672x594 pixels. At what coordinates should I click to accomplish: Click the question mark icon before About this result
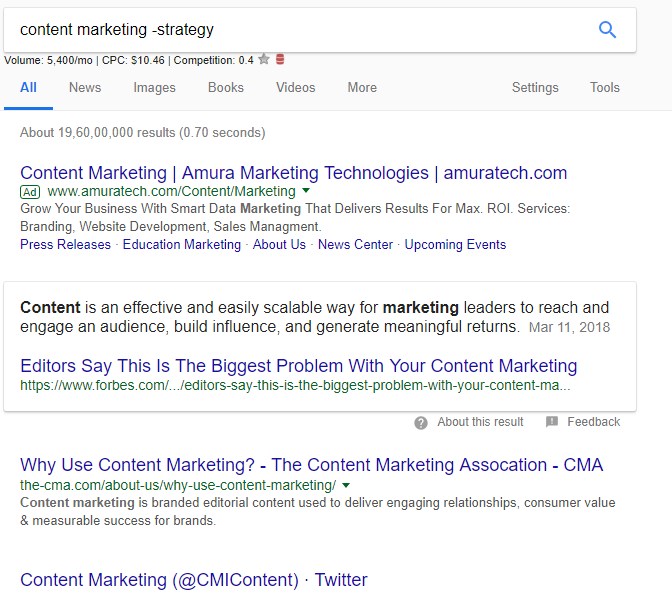pyautogui.click(x=422, y=422)
